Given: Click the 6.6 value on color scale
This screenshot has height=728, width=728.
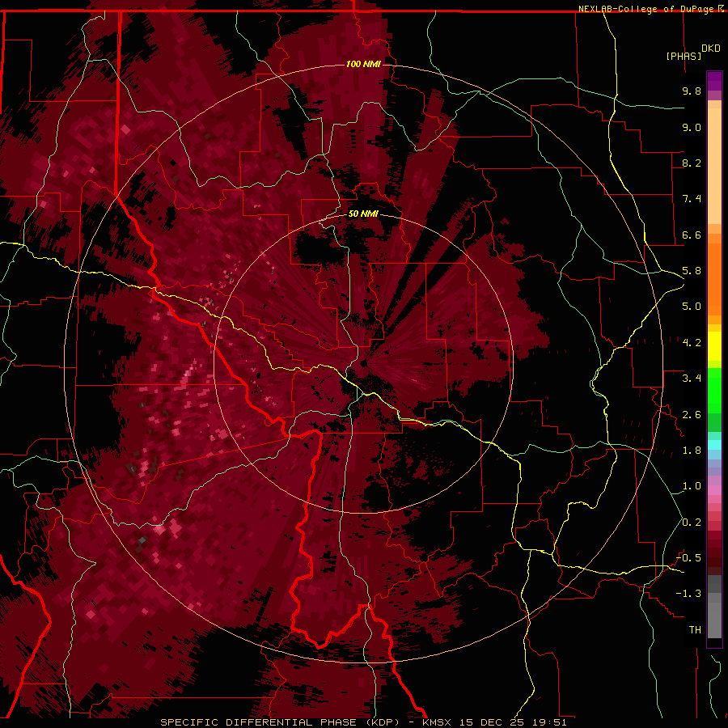Looking at the screenshot, I should 692,235.
